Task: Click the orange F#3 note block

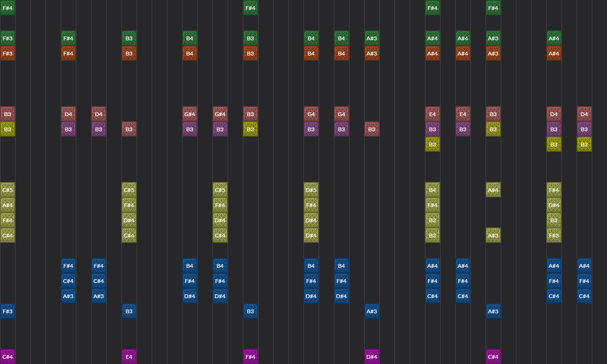Action: point(8,53)
